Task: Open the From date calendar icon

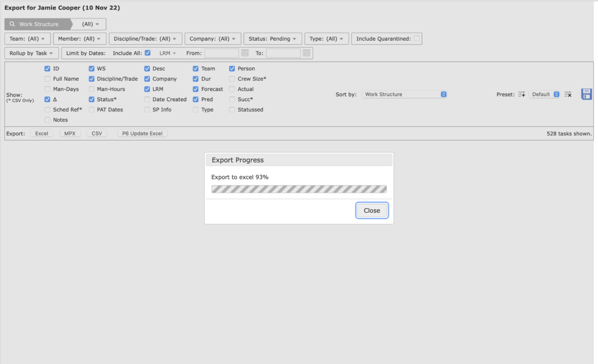Action: tap(245, 53)
